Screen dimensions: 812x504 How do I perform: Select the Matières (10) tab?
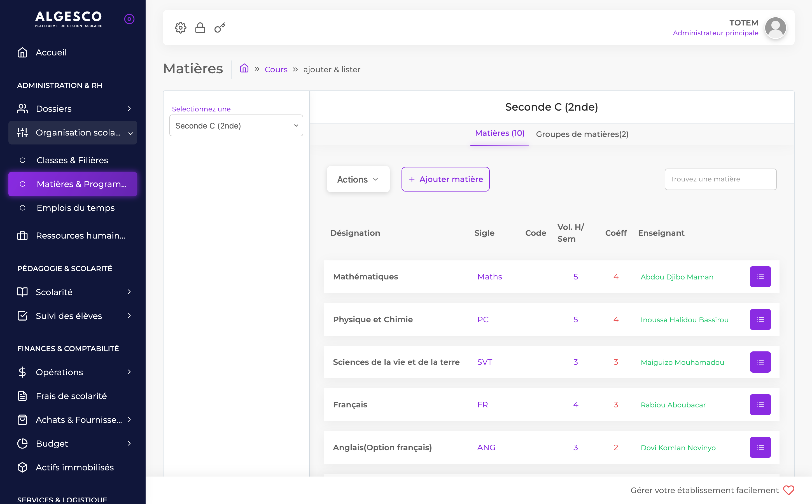(x=499, y=133)
